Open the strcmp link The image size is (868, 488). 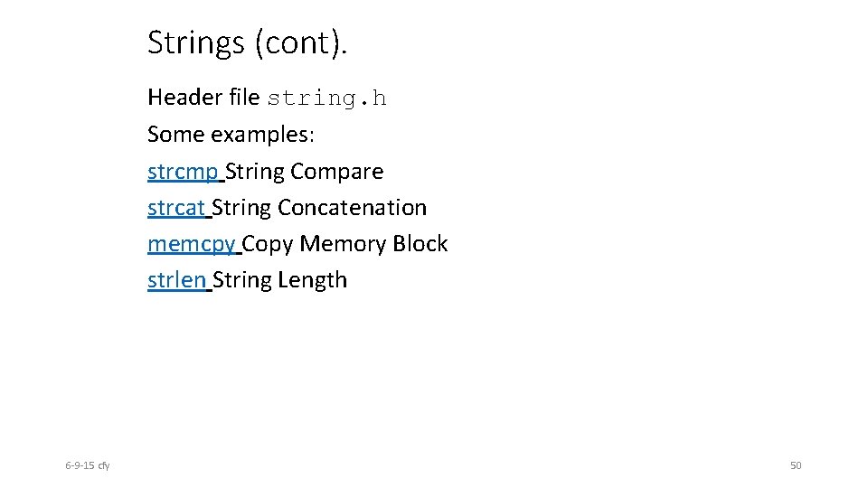pyautogui.click(x=183, y=172)
